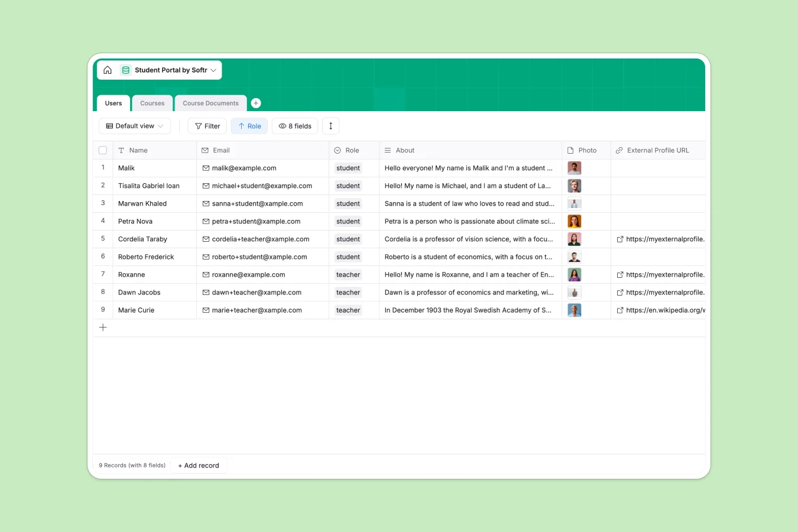Open the Role sort control
This screenshot has height=532, width=798.
249,126
